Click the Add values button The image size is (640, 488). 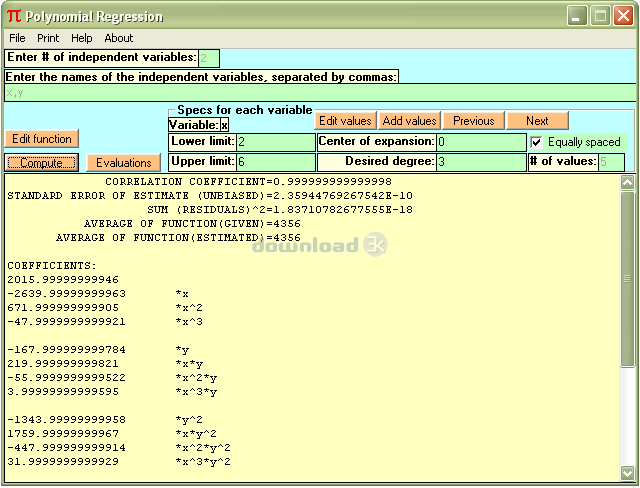click(x=409, y=121)
